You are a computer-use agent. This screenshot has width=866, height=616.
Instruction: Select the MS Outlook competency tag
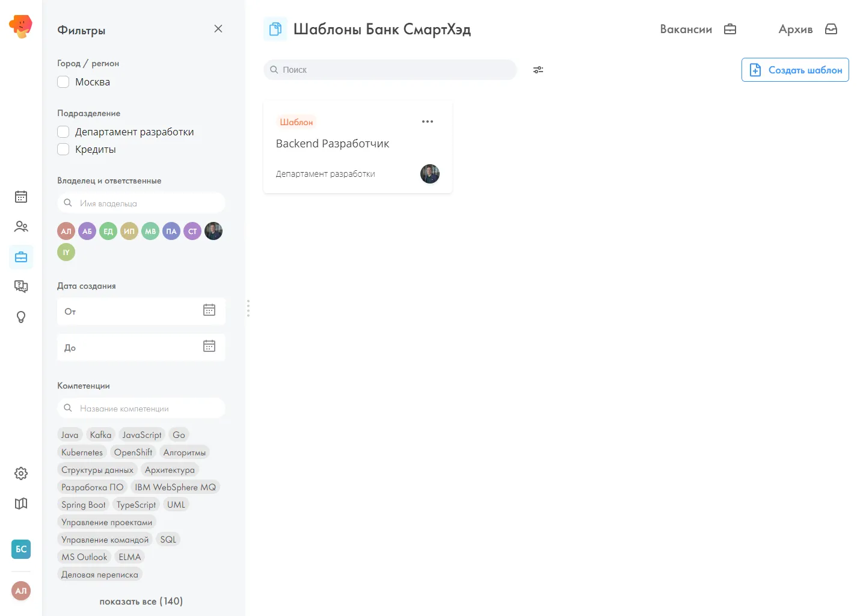pyautogui.click(x=84, y=557)
